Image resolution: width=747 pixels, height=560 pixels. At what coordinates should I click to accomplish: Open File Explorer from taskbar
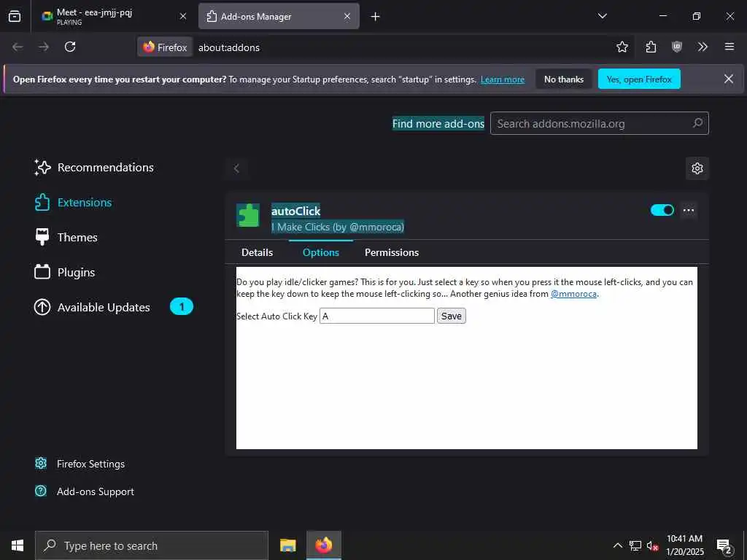tap(287, 545)
